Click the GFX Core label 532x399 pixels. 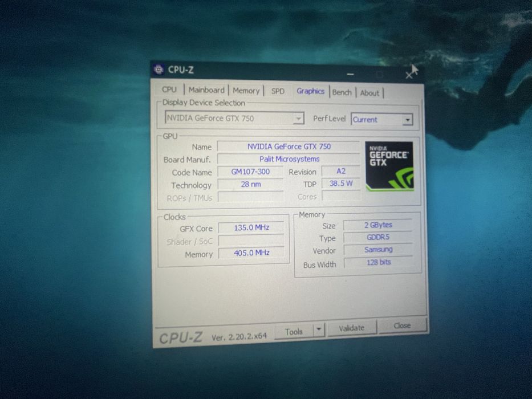[x=196, y=229]
